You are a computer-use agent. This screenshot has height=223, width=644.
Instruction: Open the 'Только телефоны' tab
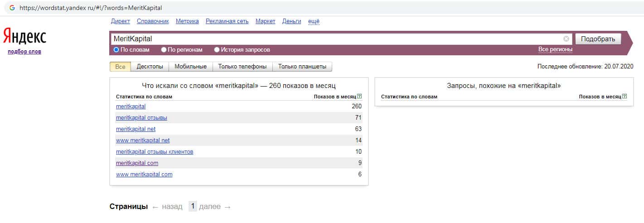pyautogui.click(x=242, y=67)
